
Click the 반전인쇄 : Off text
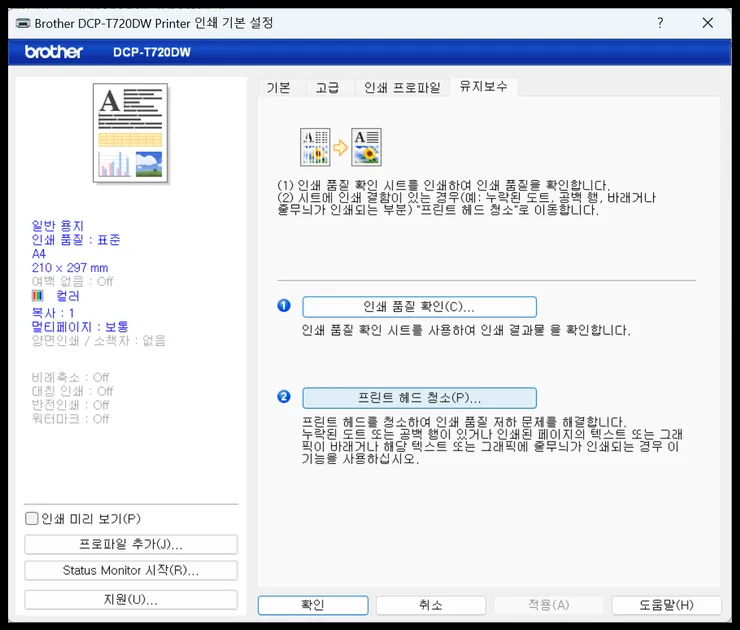tap(70, 405)
